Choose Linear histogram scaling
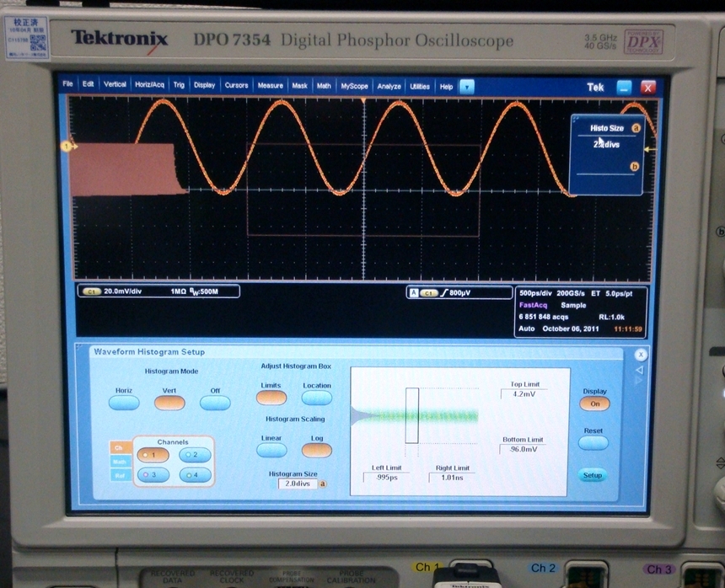This screenshot has width=725, height=588. point(271,450)
